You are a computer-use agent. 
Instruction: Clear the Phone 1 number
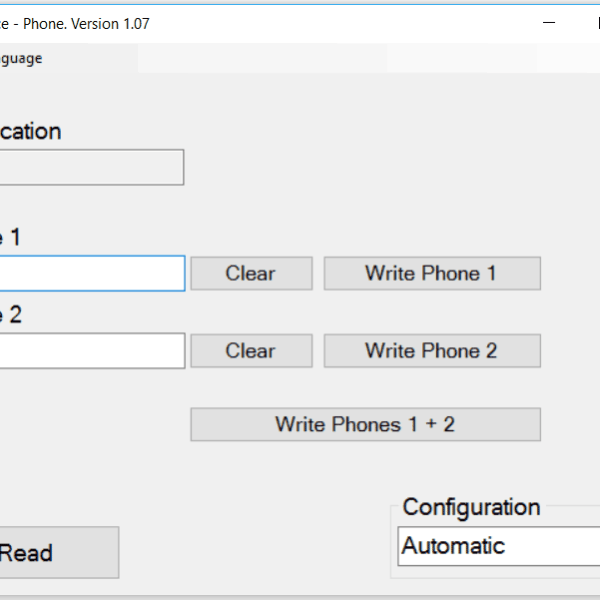tap(251, 273)
